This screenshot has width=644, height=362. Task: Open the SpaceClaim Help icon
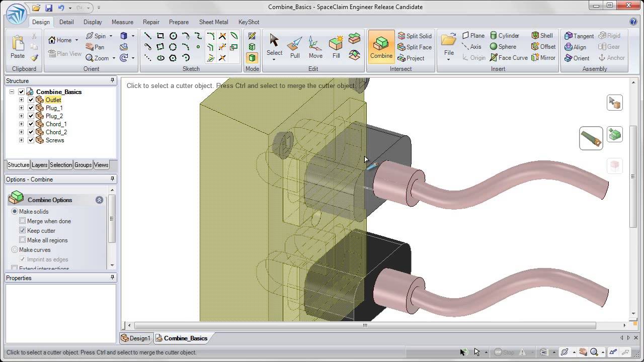click(633, 22)
